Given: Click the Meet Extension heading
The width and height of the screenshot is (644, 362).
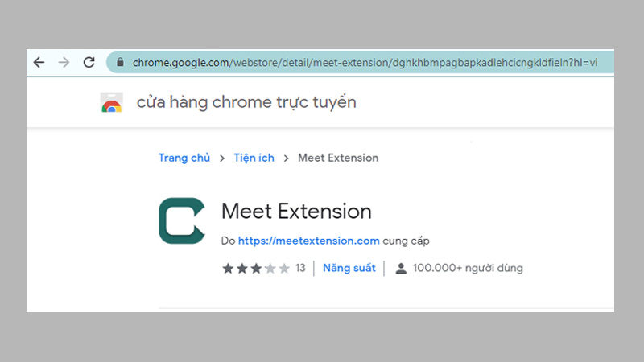Looking at the screenshot, I should point(296,212).
